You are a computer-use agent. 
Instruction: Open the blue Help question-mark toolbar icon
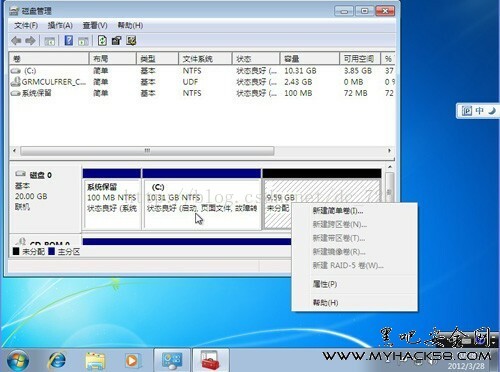click(69, 41)
